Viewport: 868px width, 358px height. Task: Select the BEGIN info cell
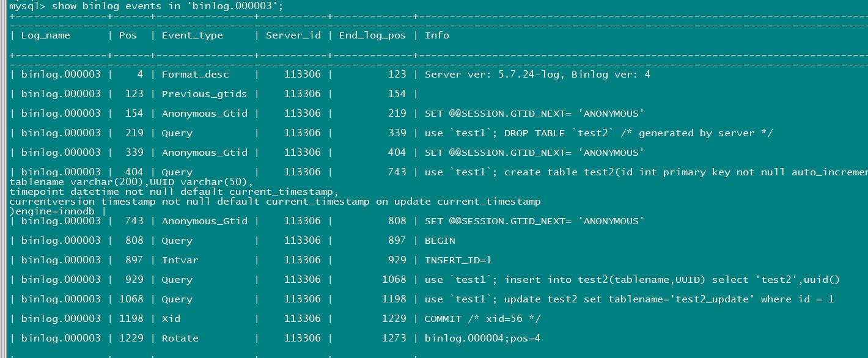click(x=440, y=241)
